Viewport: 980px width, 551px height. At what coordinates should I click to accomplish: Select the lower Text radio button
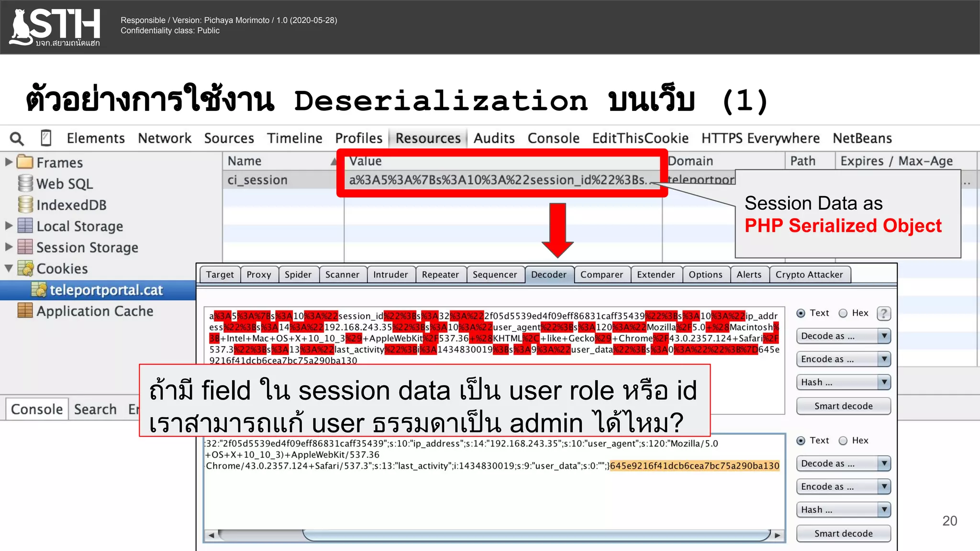point(801,441)
